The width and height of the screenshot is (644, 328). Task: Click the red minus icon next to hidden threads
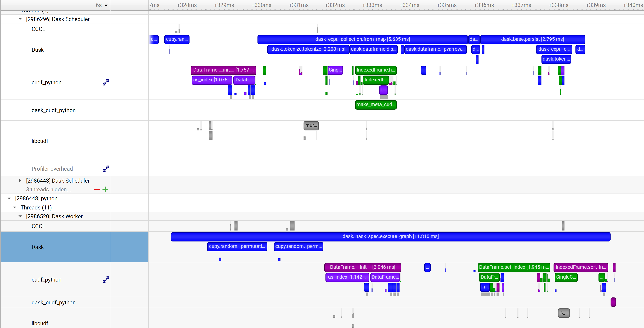97,189
